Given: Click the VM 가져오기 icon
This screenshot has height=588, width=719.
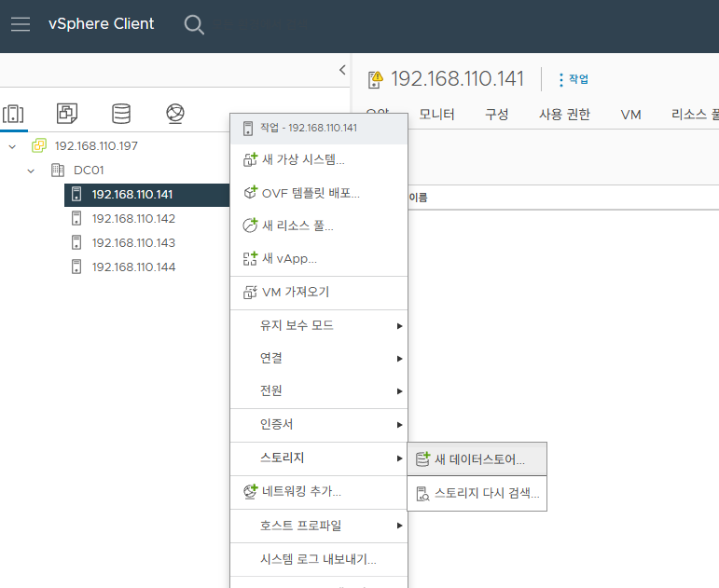Looking at the screenshot, I should [x=250, y=292].
